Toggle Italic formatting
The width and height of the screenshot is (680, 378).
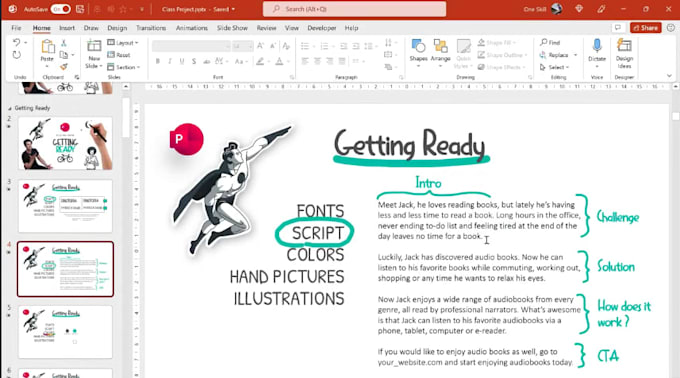170,61
